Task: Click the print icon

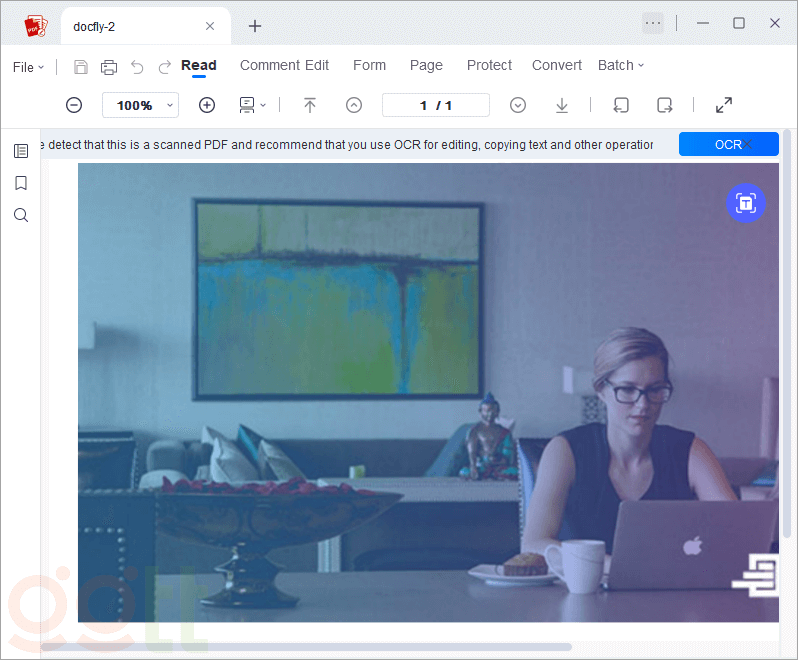Action: [109, 67]
